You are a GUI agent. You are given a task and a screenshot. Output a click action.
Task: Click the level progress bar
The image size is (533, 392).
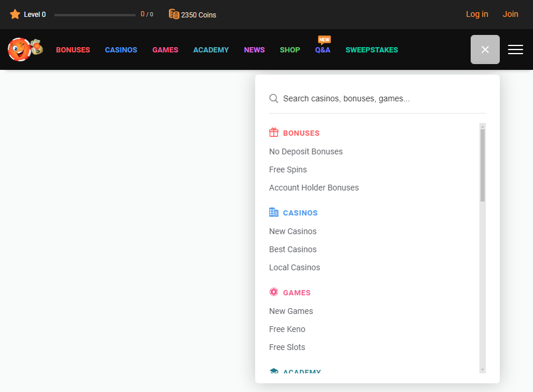pos(95,14)
